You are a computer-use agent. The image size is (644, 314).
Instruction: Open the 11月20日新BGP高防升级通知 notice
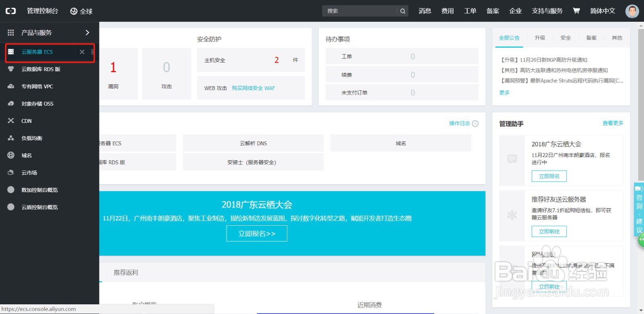[x=543, y=60]
